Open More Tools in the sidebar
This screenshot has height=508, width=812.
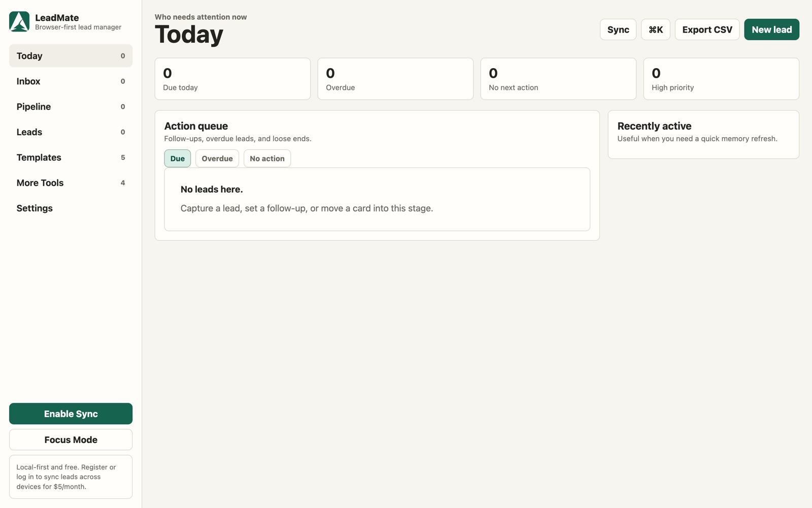click(71, 183)
